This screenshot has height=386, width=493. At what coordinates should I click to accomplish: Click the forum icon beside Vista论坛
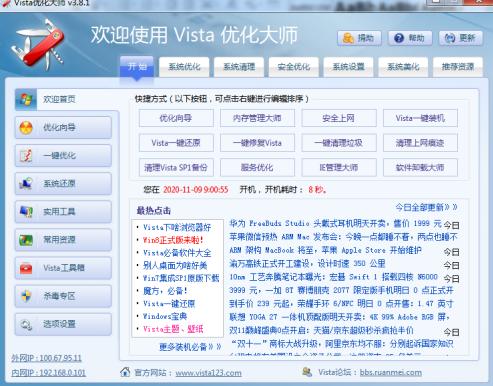307,372
